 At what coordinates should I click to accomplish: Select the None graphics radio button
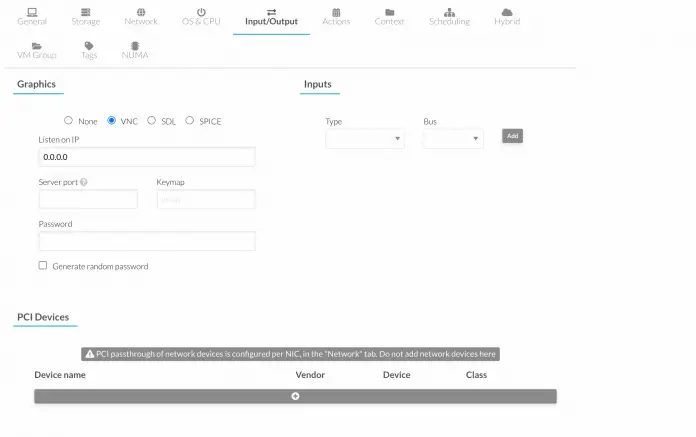click(69, 121)
